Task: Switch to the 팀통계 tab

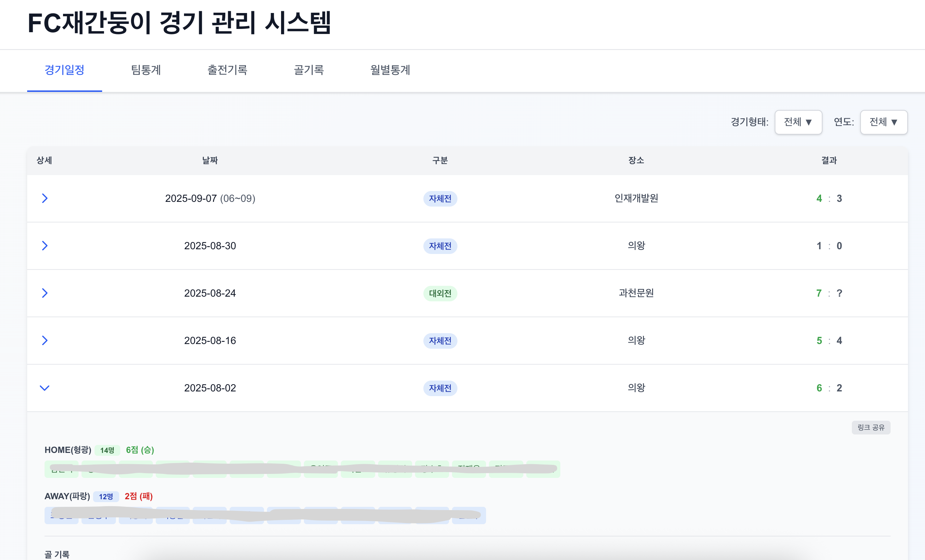Action: pyautogui.click(x=146, y=70)
